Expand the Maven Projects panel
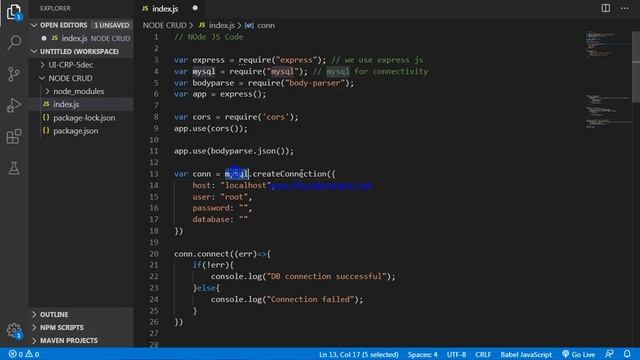640x360 pixels. (82, 340)
